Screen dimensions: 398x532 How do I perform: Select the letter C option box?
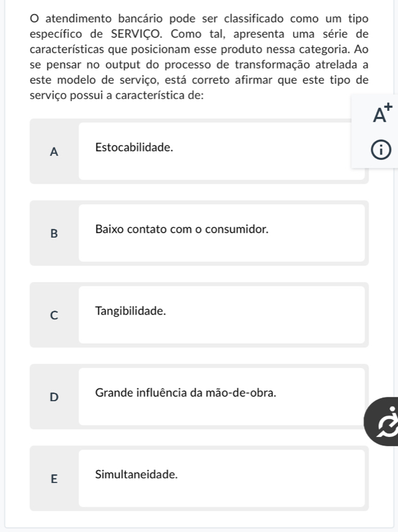point(55,315)
